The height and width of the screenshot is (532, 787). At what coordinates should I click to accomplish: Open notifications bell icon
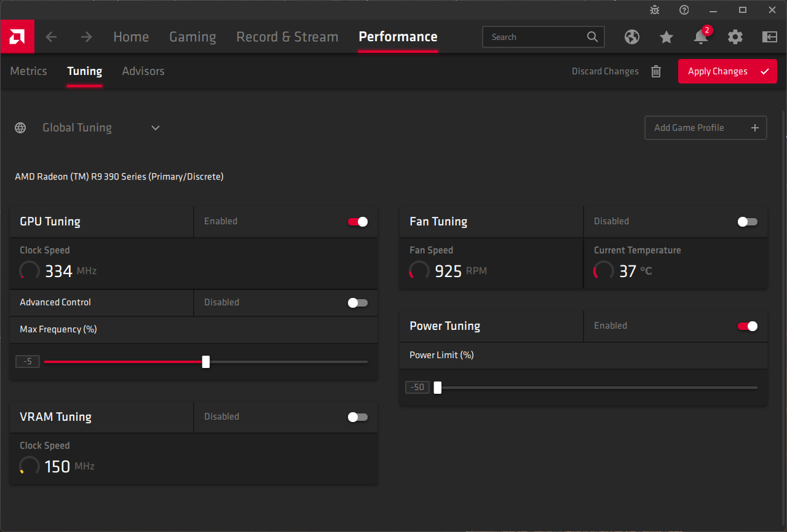click(x=701, y=36)
